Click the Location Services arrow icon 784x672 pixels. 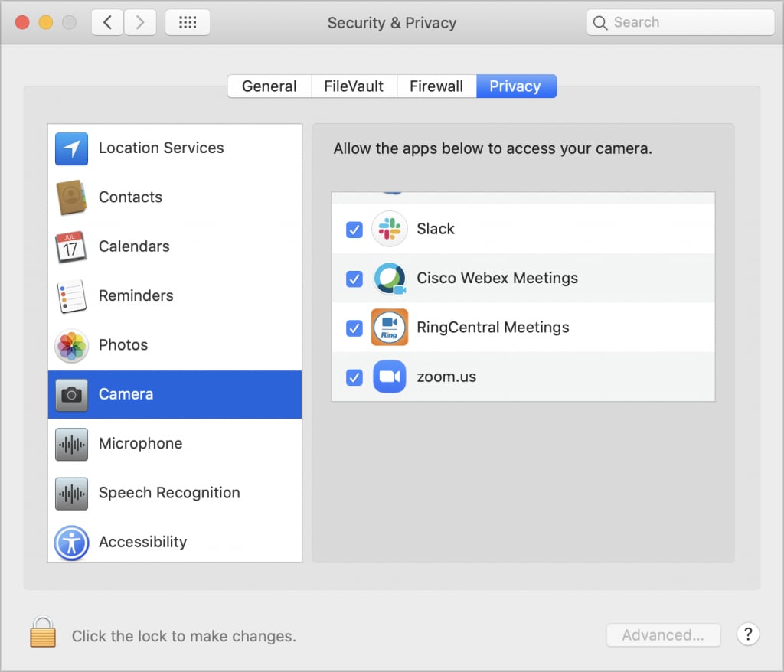(71, 148)
